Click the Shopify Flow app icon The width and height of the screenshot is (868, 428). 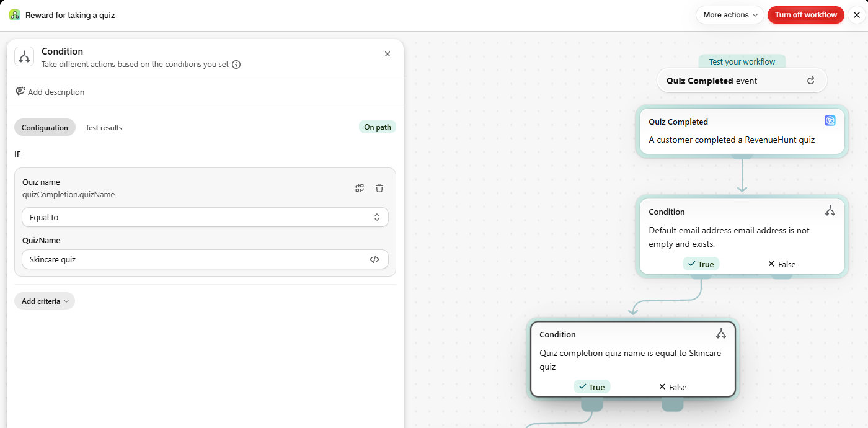click(x=14, y=15)
